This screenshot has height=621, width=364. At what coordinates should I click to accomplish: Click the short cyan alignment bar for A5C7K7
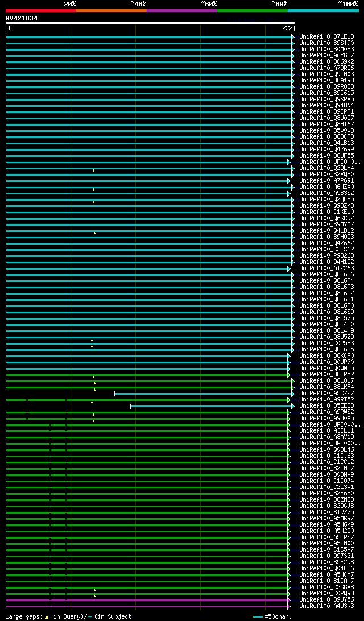coord(203,394)
